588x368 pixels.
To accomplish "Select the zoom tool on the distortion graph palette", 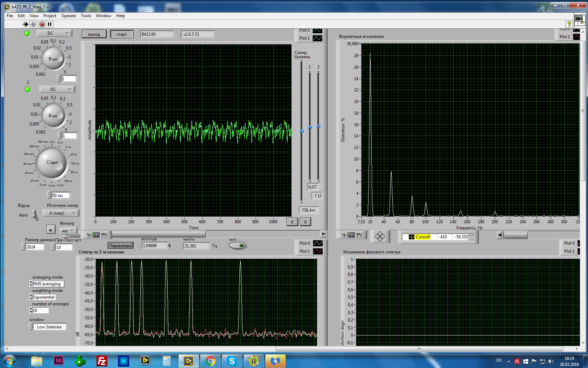I will pyautogui.click(x=352, y=234).
